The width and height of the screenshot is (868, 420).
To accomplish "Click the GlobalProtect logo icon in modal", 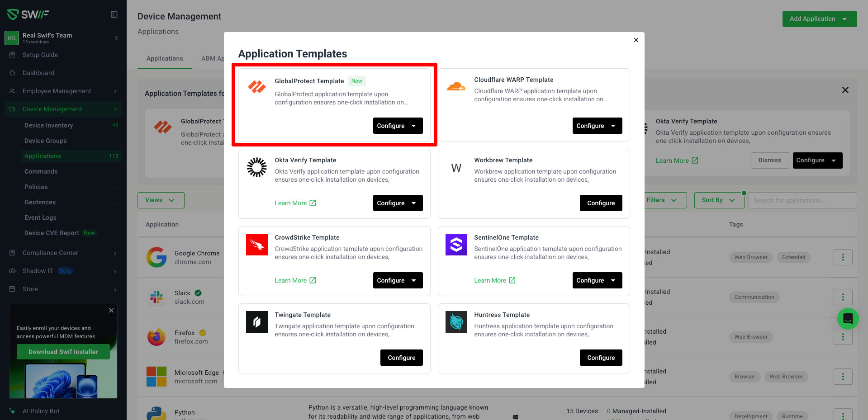I will point(256,87).
